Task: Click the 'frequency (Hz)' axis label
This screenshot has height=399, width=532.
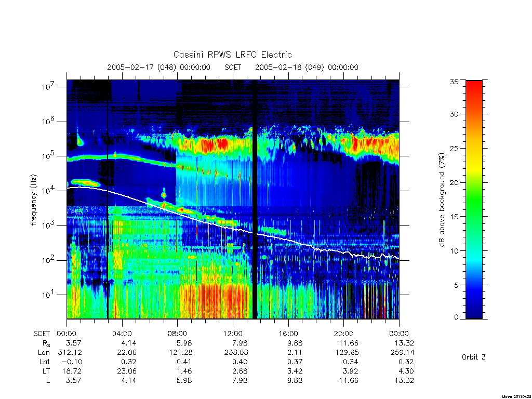Action: coord(33,200)
